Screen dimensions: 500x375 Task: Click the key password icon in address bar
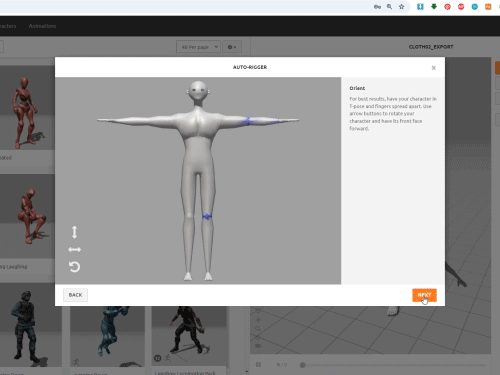point(377,7)
